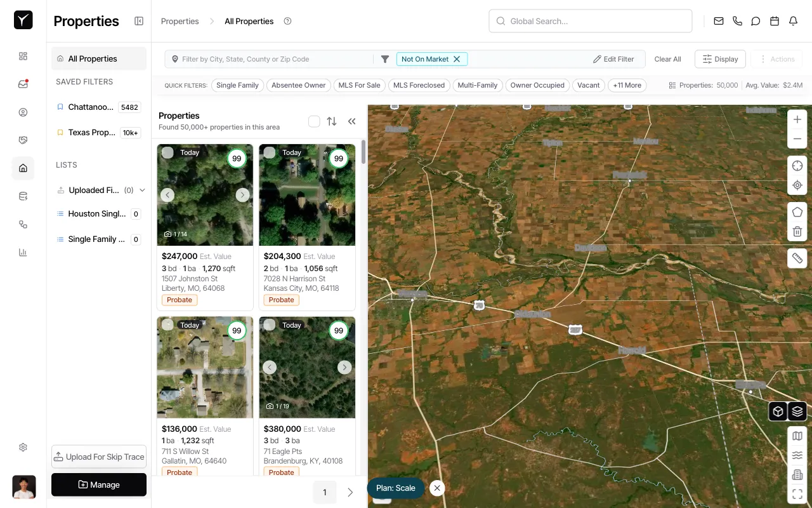Collapse the Properties list panel

click(352, 121)
